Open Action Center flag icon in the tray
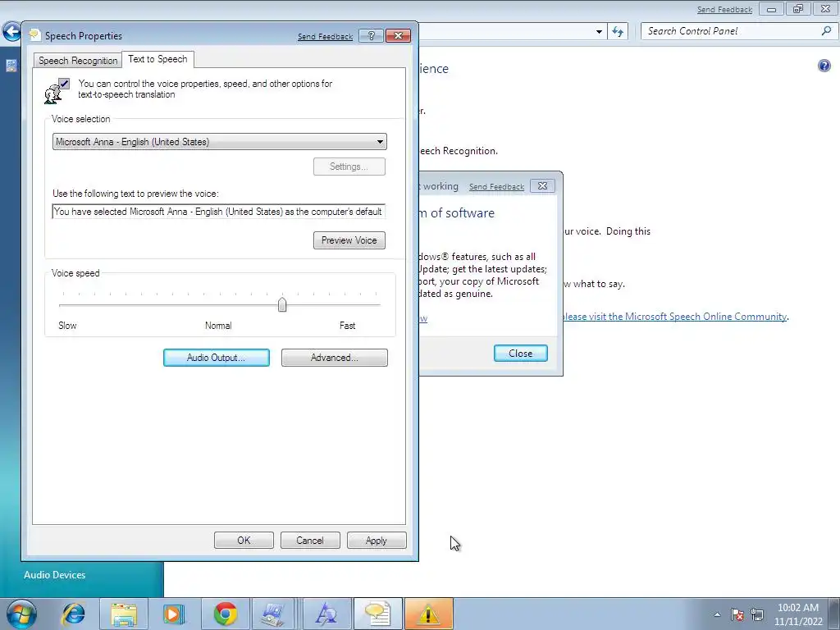This screenshot has width=840, height=630. tap(737, 614)
